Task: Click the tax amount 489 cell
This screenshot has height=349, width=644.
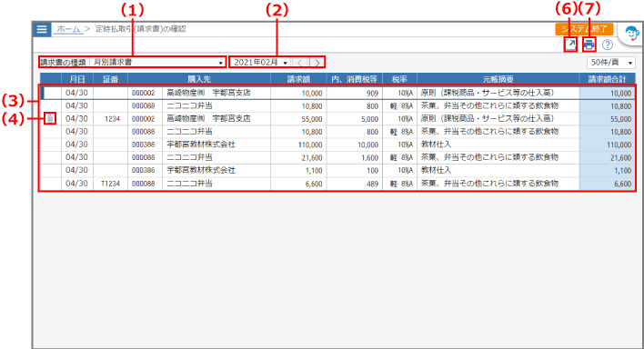Action: [355, 184]
